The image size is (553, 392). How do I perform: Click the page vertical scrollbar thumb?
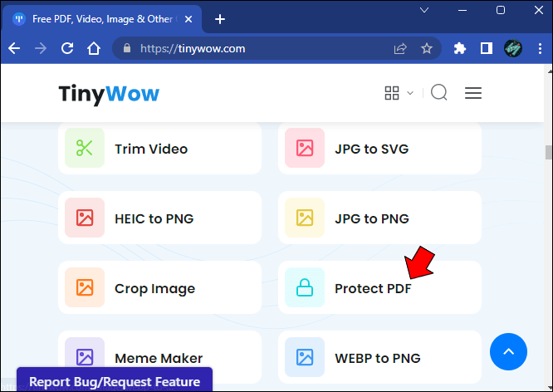(x=548, y=153)
